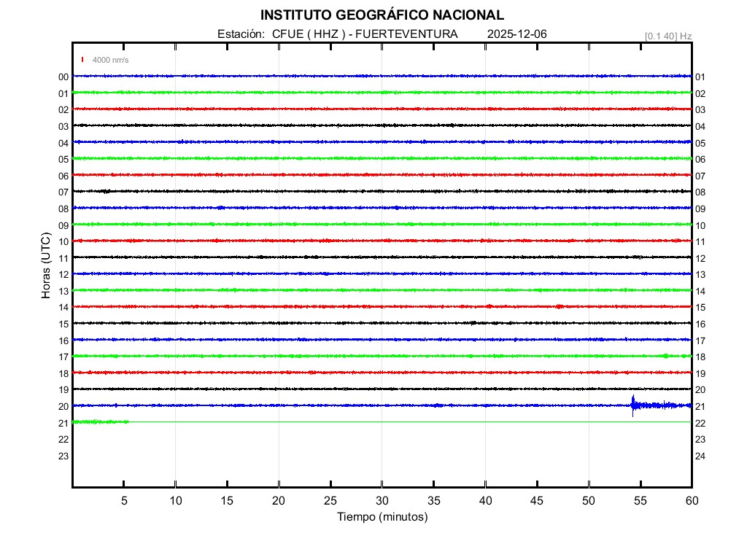
Task: Click the 45 minute tick label
Action: (x=537, y=500)
